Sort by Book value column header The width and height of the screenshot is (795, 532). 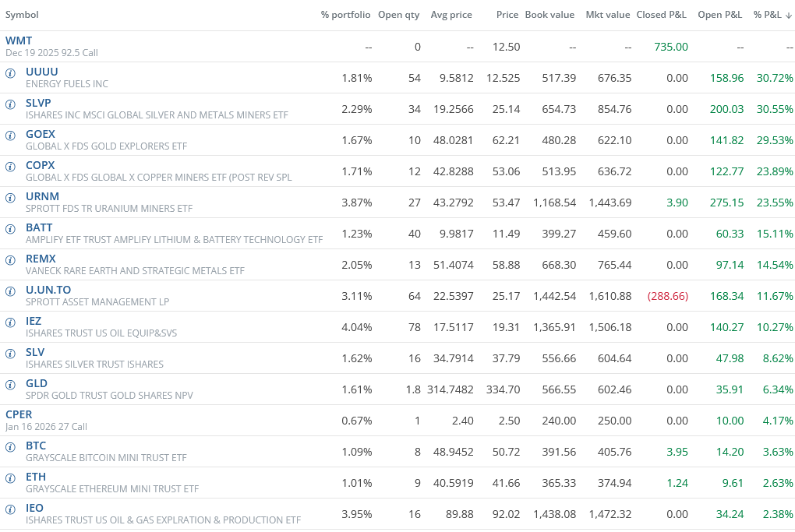tap(549, 15)
